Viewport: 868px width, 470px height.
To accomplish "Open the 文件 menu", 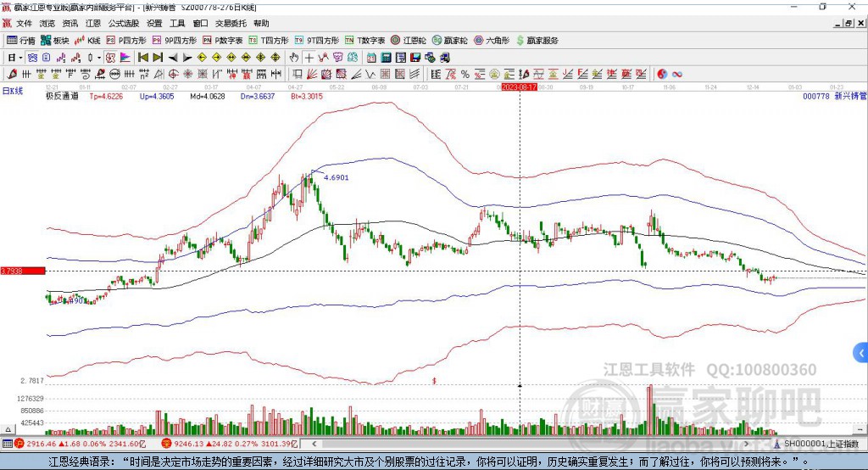I will point(25,23).
